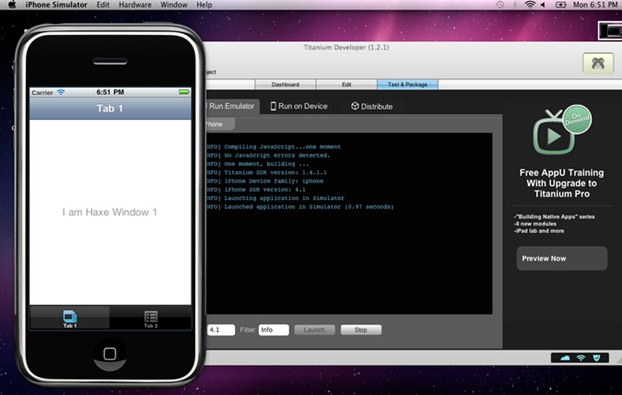Viewport: 622px width, 395px height.
Task: Click the simulator battery indicator
Action: [x=184, y=92]
